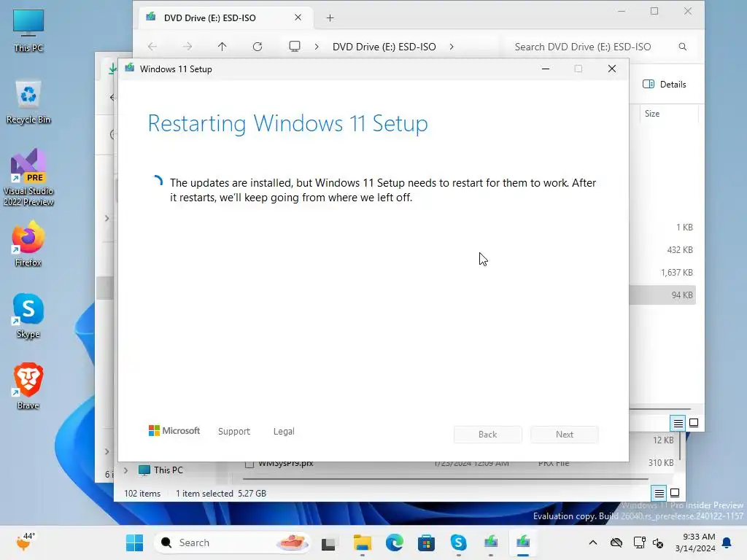Click the PC icon in the address bar
747x560 pixels.
[x=295, y=46]
